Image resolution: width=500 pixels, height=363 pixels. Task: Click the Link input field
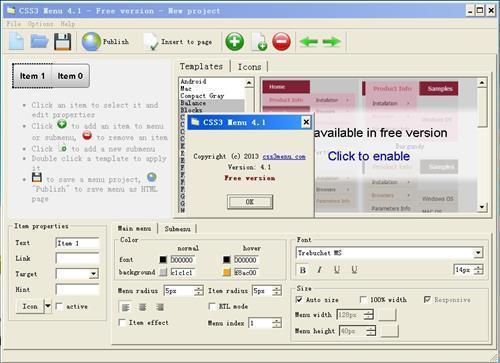(77, 258)
